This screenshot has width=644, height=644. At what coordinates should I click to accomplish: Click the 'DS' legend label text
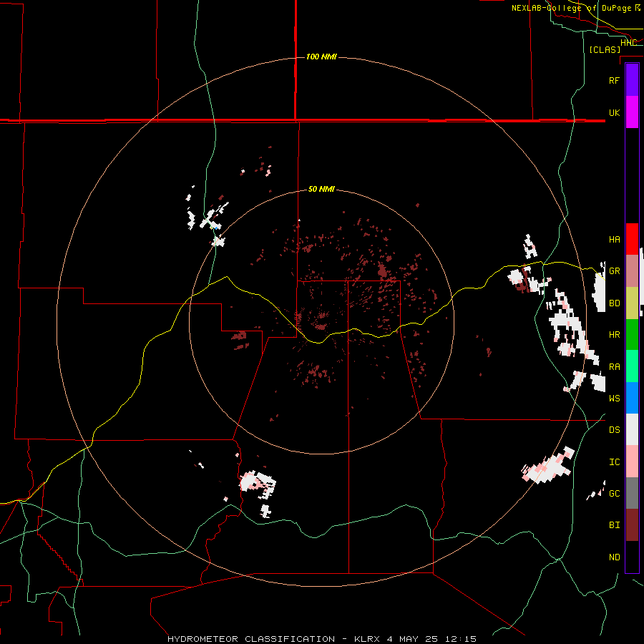click(x=614, y=430)
